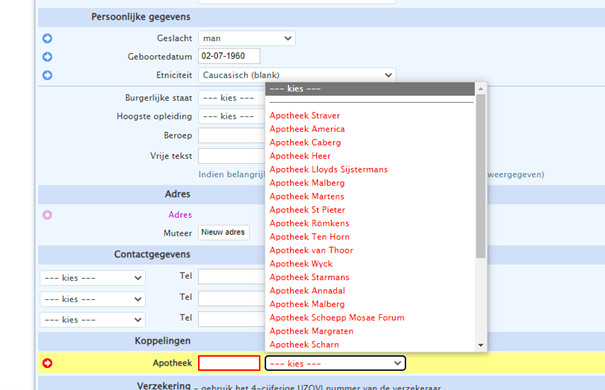Select the highlighted --- kies --- option
This screenshot has width=605, height=390.
(370, 89)
